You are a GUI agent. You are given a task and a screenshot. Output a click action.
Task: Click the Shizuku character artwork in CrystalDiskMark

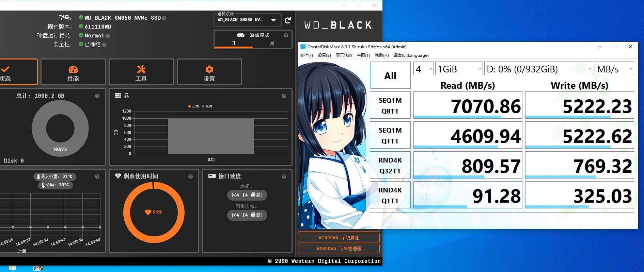click(333, 145)
